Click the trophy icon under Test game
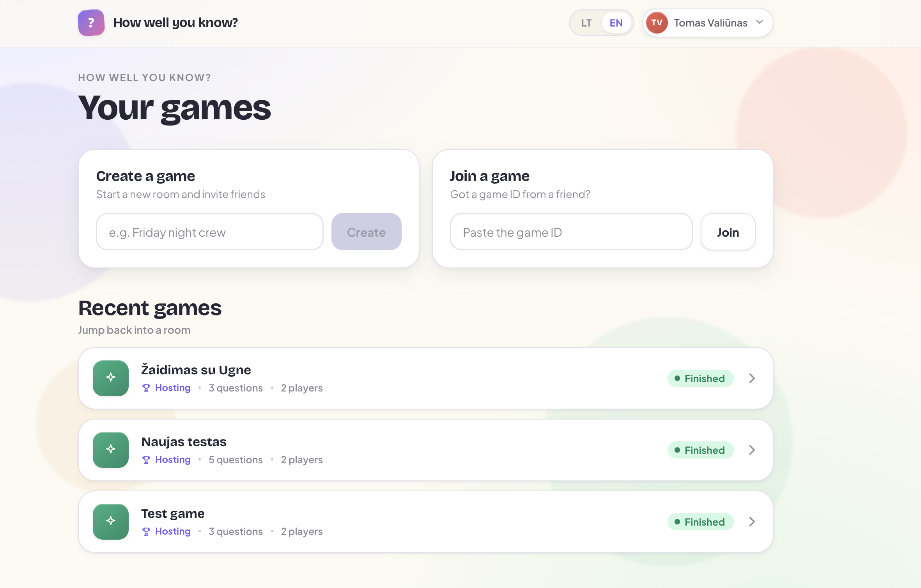 click(x=146, y=531)
